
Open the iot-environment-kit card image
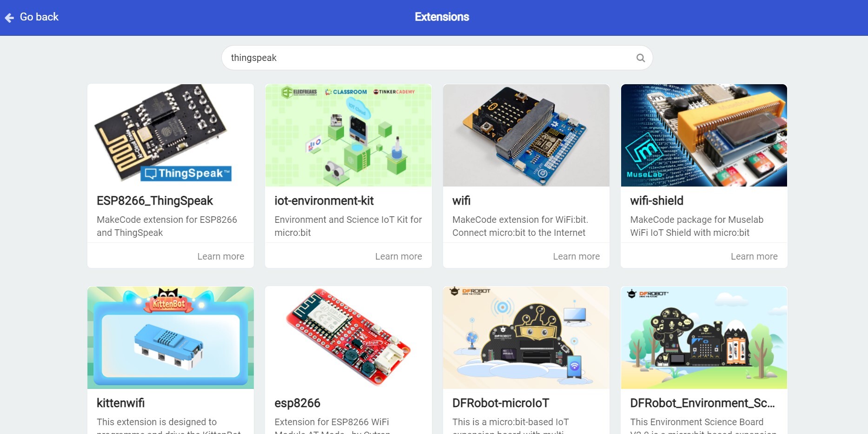348,135
